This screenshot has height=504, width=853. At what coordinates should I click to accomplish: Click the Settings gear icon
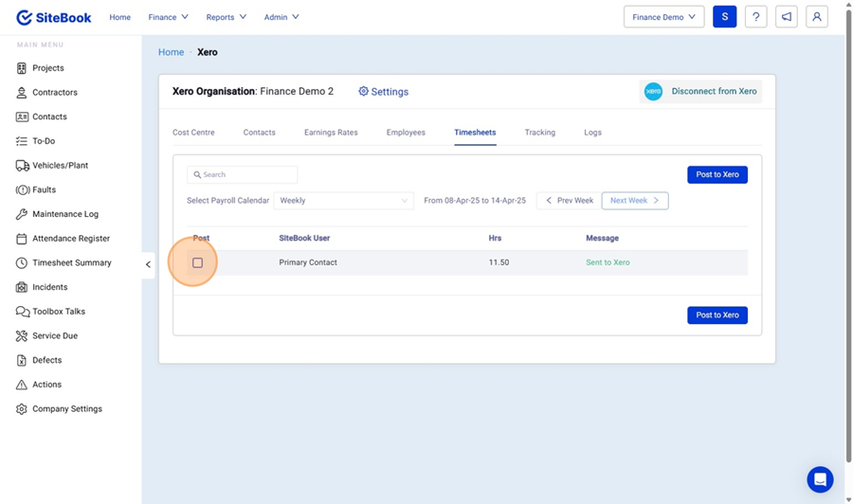[x=363, y=92]
